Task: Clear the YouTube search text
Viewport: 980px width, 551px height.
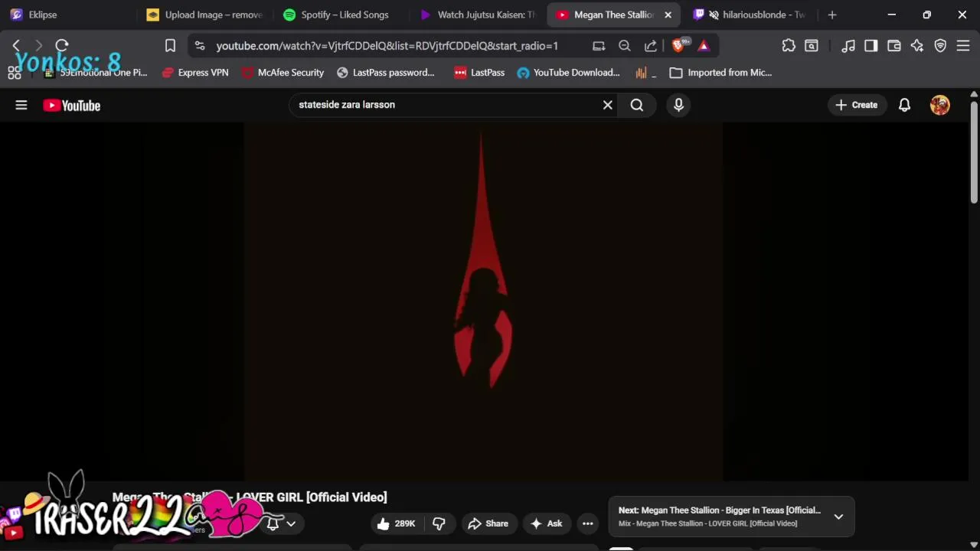Action: [x=608, y=105]
